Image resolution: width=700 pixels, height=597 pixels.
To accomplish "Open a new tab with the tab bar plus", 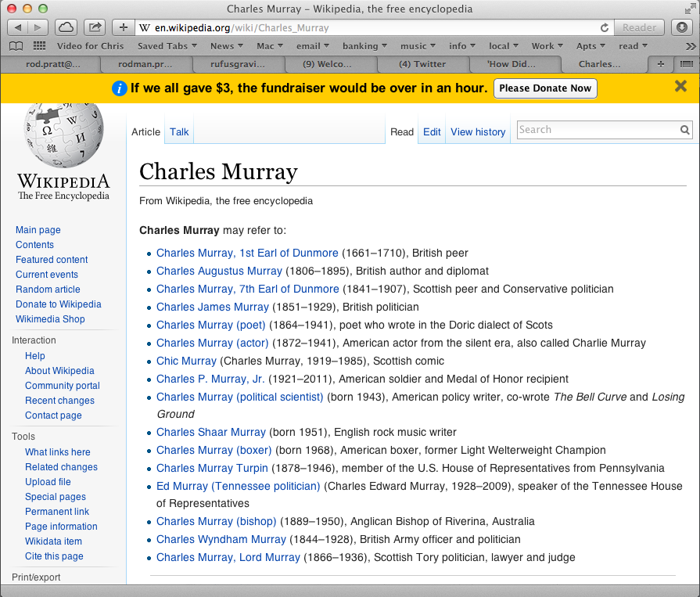I will tap(661, 64).
